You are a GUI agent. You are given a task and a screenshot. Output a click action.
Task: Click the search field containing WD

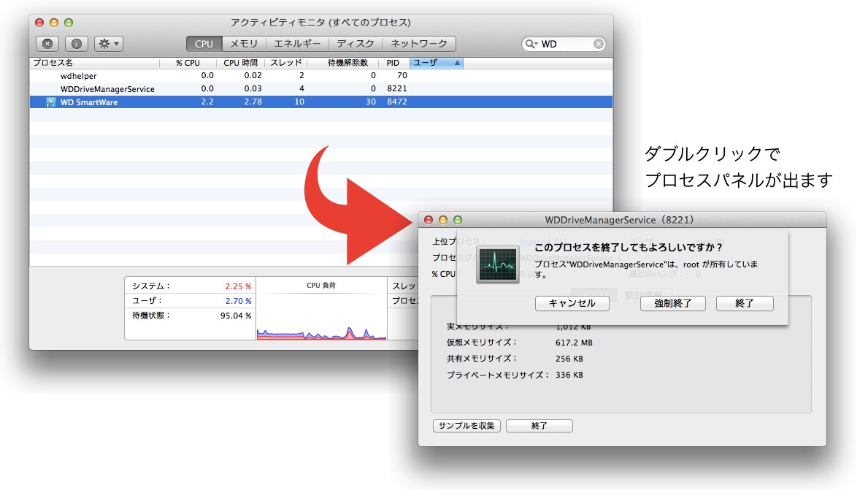pyautogui.click(x=564, y=44)
